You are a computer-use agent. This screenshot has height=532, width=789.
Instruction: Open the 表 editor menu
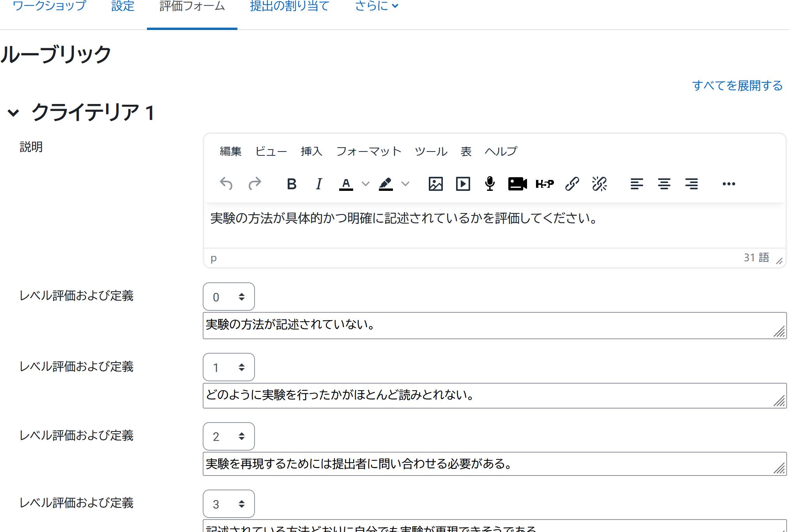pos(466,151)
